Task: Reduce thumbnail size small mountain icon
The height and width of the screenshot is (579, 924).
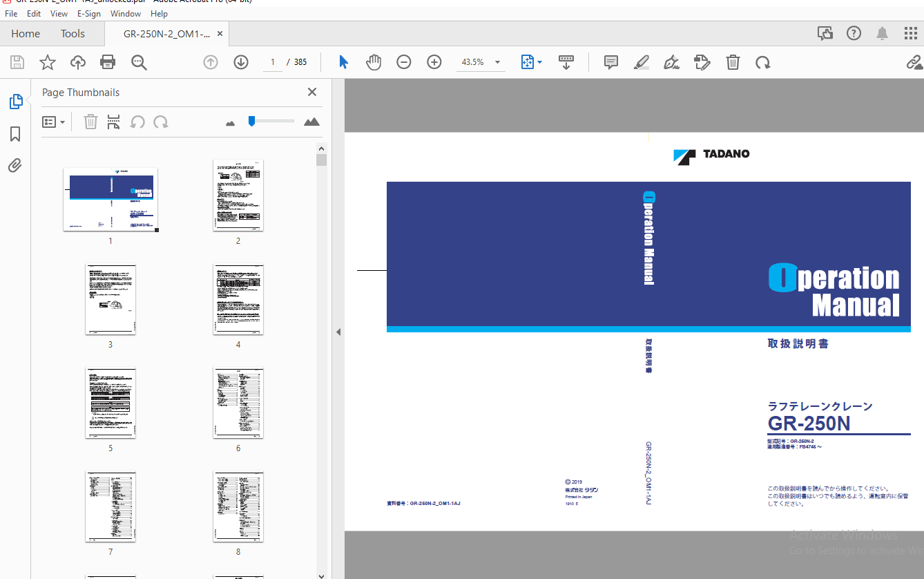Action: pyautogui.click(x=231, y=123)
